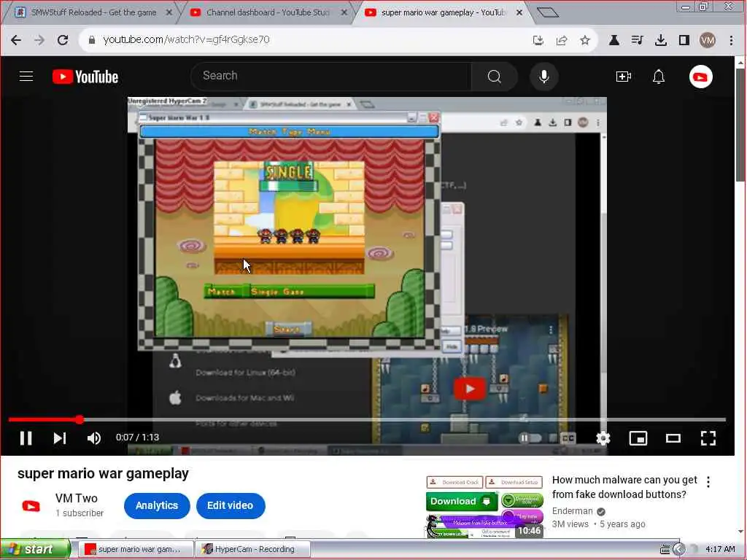
Task: Reload the YouTube page
Action: click(63, 40)
